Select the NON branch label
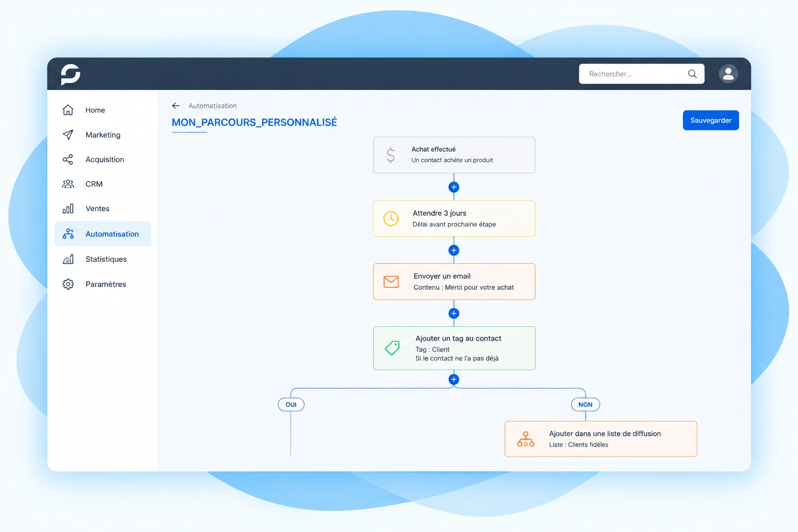 coord(586,405)
